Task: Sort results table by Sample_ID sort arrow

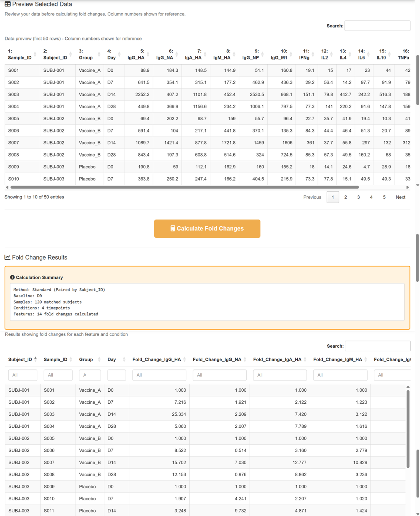Action: (x=71, y=359)
